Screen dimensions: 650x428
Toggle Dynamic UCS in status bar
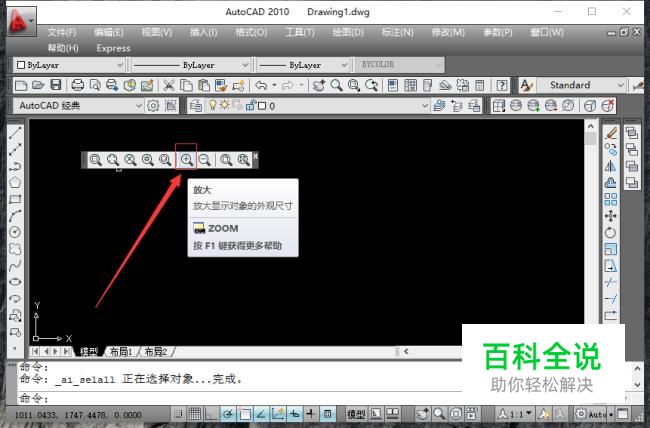278,413
